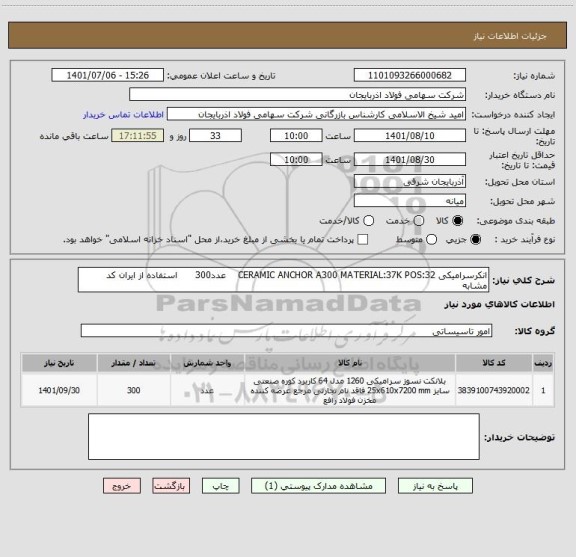
Task: Click the توضیحات خریدار label
Action: click(519, 437)
